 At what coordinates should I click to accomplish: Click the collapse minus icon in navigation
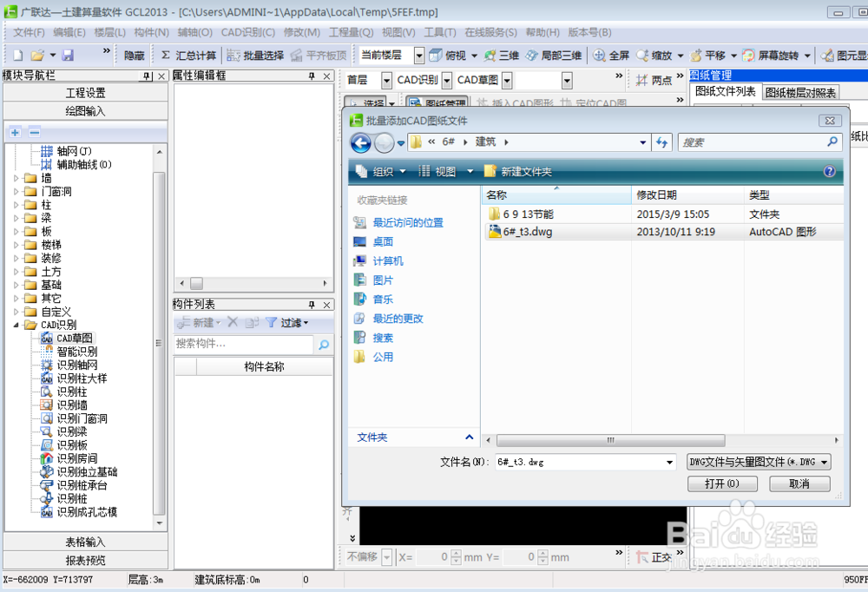pyautogui.click(x=35, y=133)
